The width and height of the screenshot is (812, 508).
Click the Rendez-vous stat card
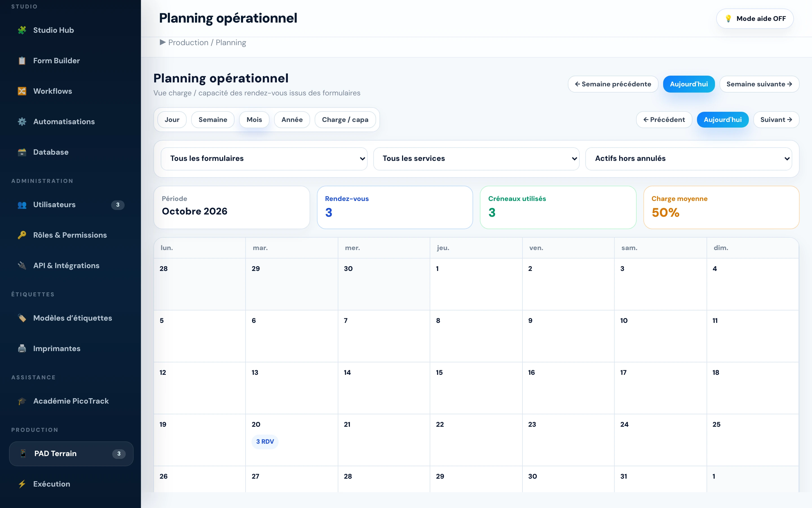point(395,207)
